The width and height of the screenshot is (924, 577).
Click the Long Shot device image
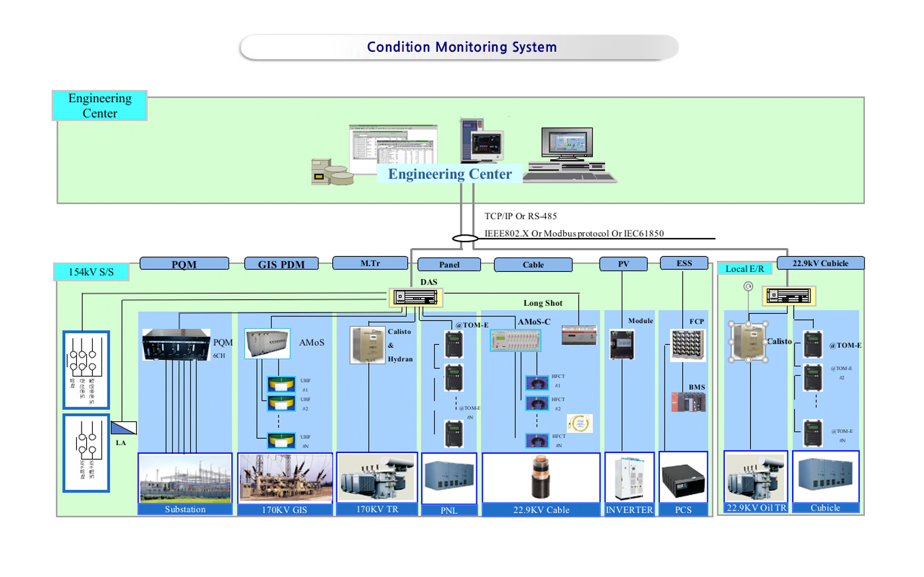click(579, 335)
